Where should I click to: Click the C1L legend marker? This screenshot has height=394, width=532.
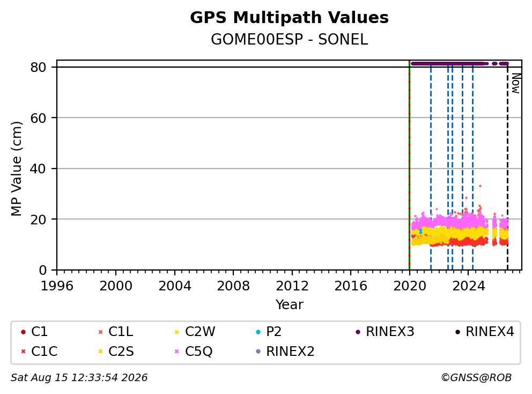(100, 332)
